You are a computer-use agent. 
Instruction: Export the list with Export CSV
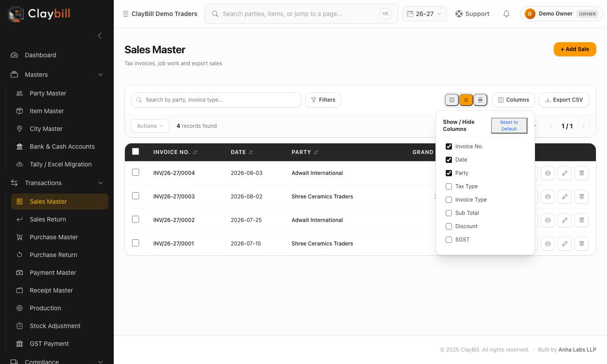click(x=564, y=100)
